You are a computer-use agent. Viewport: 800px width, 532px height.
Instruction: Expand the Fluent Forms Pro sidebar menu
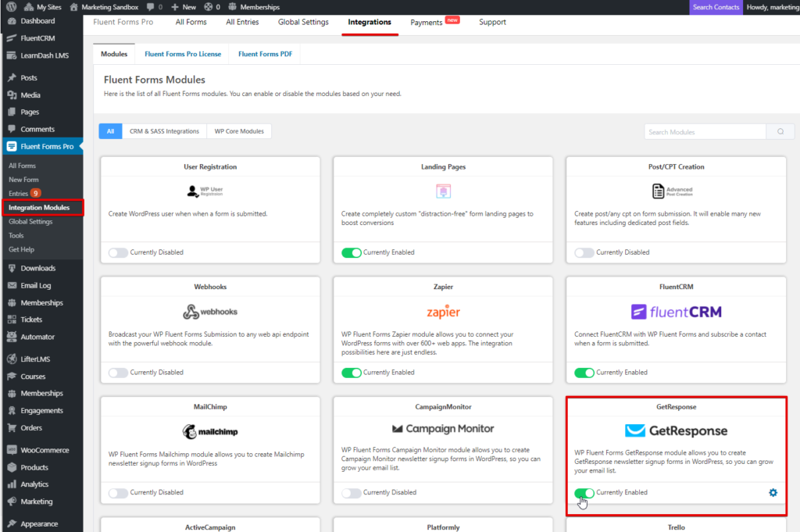pos(42,146)
